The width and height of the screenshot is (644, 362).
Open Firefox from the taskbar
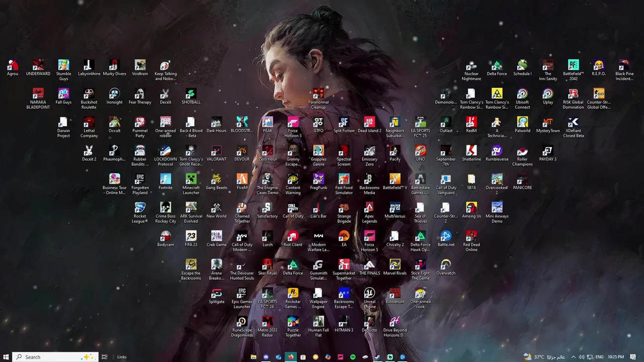click(291, 357)
